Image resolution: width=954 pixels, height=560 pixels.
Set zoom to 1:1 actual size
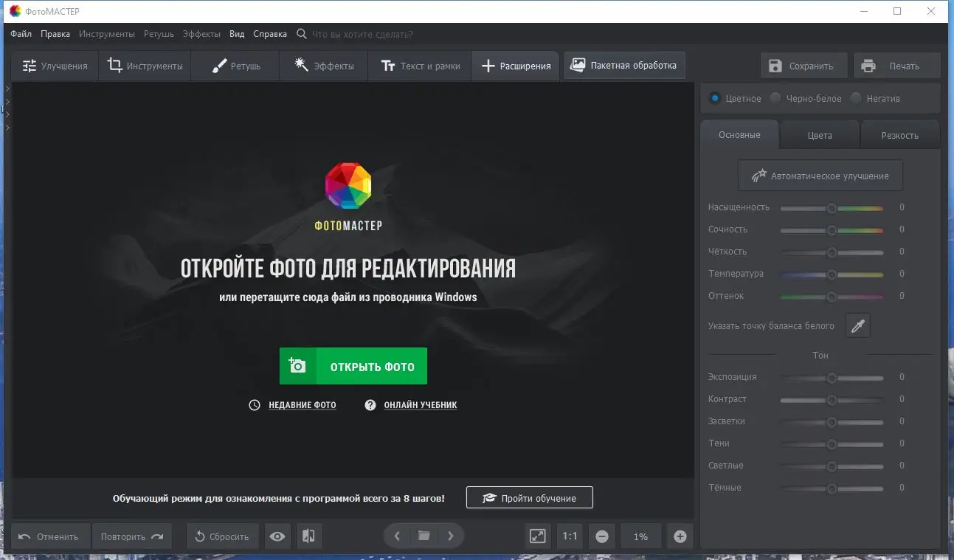(x=569, y=536)
